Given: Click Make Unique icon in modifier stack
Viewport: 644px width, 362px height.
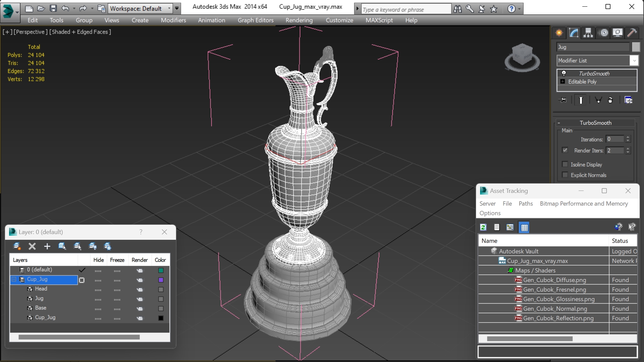Looking at the screenshot, I should coord(598,100).
